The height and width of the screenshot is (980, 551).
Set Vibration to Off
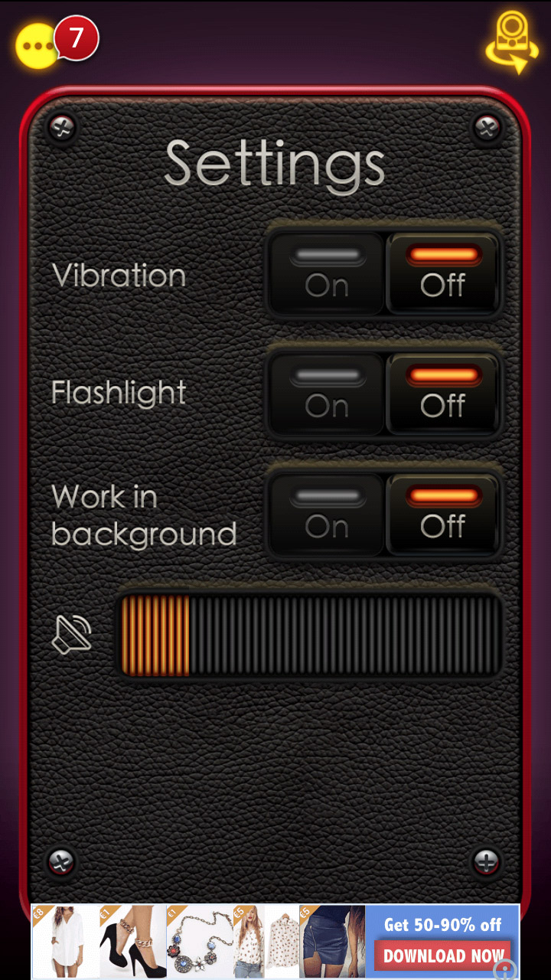pos(443,274)
